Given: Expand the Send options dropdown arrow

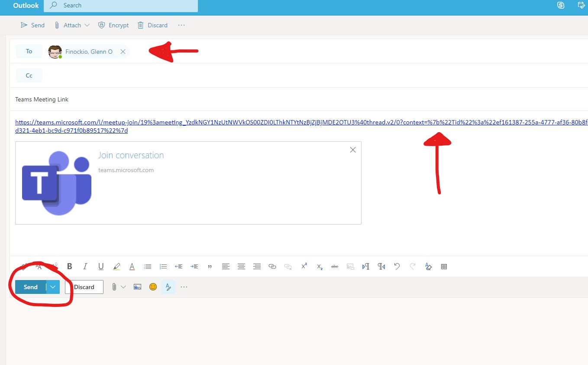Looking at the screenshot, I should [53, 287].
